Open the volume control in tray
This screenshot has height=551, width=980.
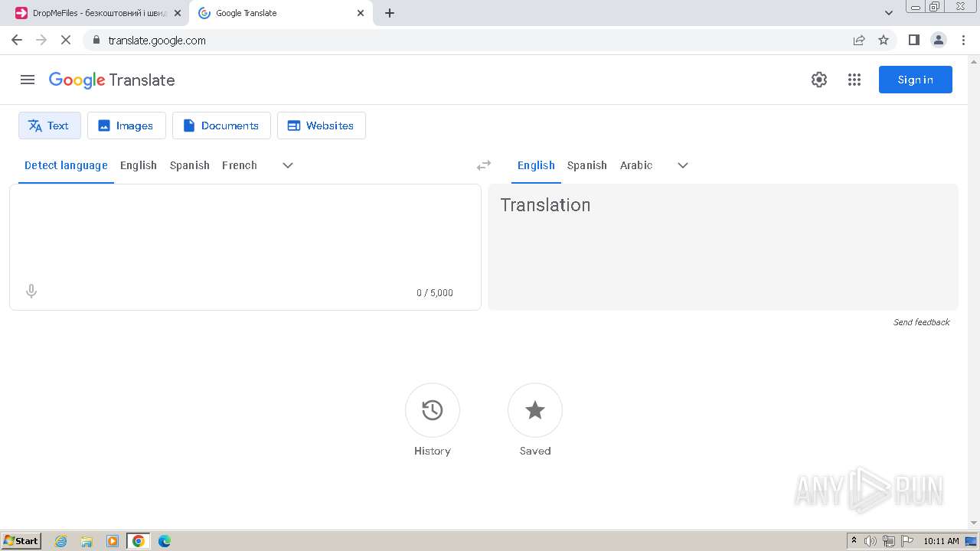(871, 541)
